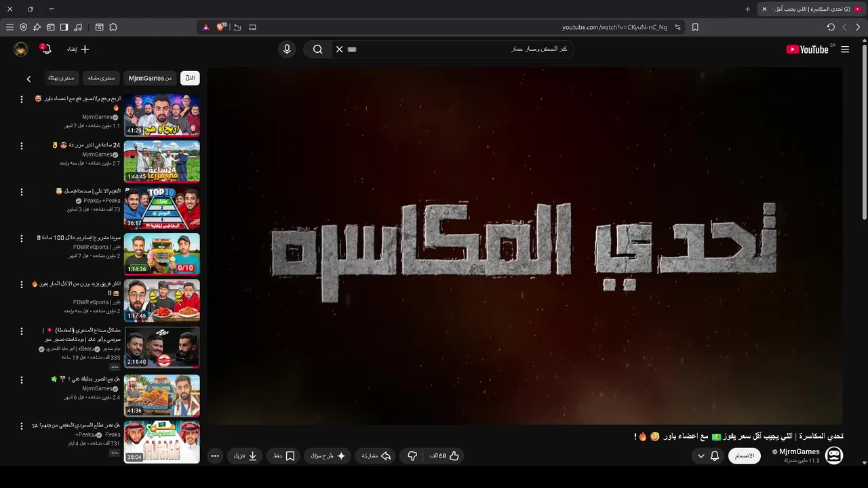This screenshot has width=868, height=488.
Task: Bookmark this page with the bookmark icon
Action: (x=695, y=27)
